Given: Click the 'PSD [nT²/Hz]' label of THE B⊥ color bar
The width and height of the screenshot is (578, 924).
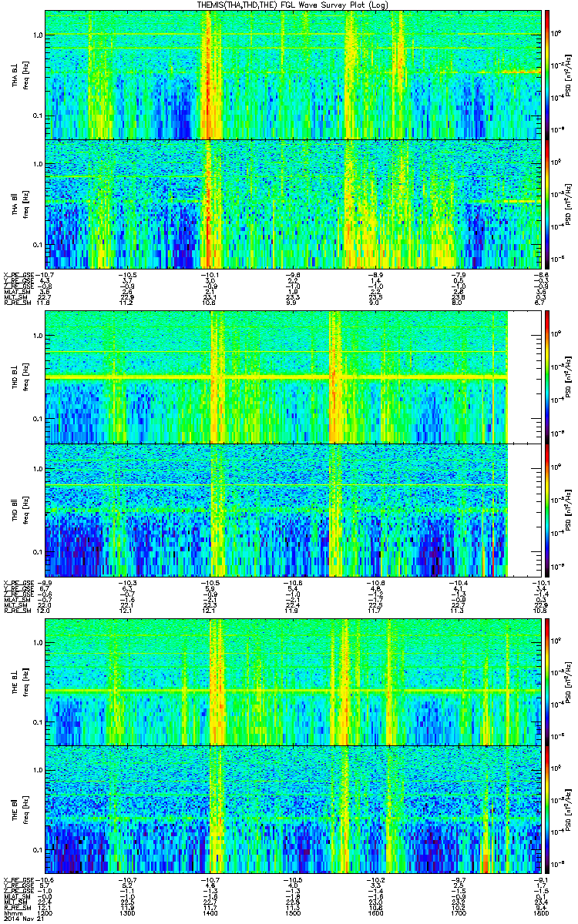Looking at the screenshot, I should pyautogui.click(x=569, y=681).
